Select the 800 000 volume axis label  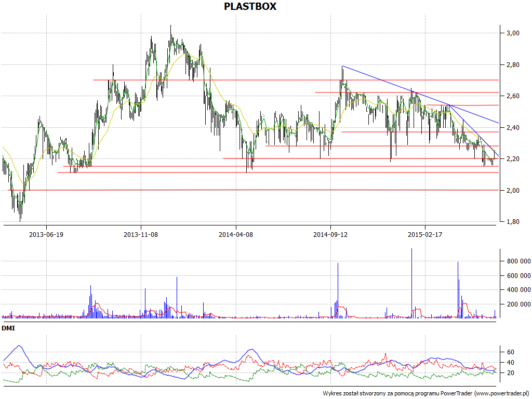click(x=519, y=261)
